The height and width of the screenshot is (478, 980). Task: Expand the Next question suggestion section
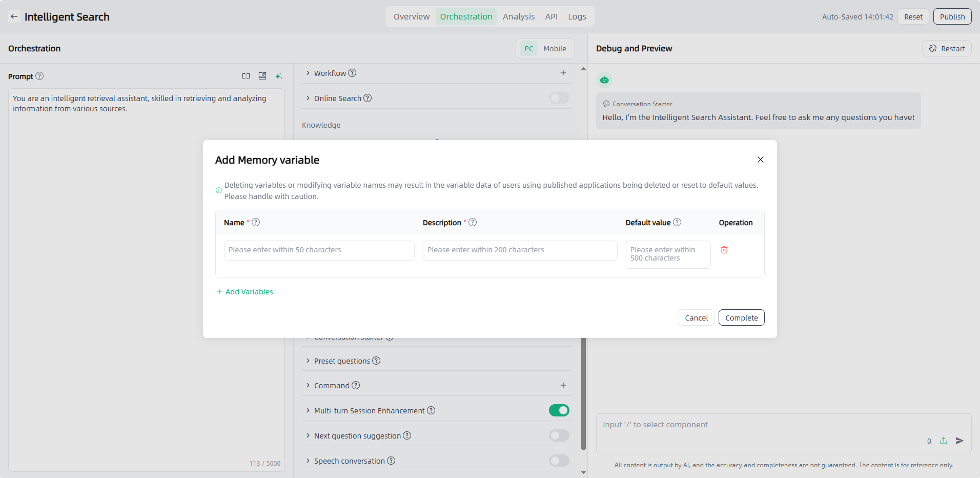coord(308,435)
